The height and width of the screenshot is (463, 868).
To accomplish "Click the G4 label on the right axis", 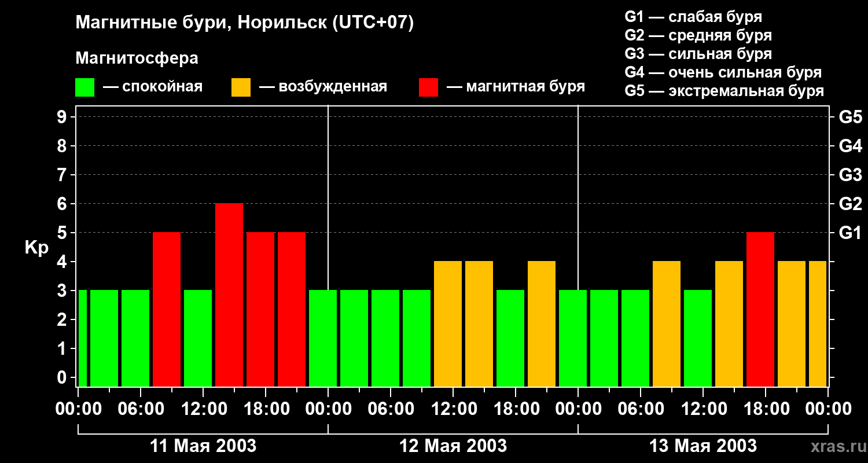I will 850,146.
